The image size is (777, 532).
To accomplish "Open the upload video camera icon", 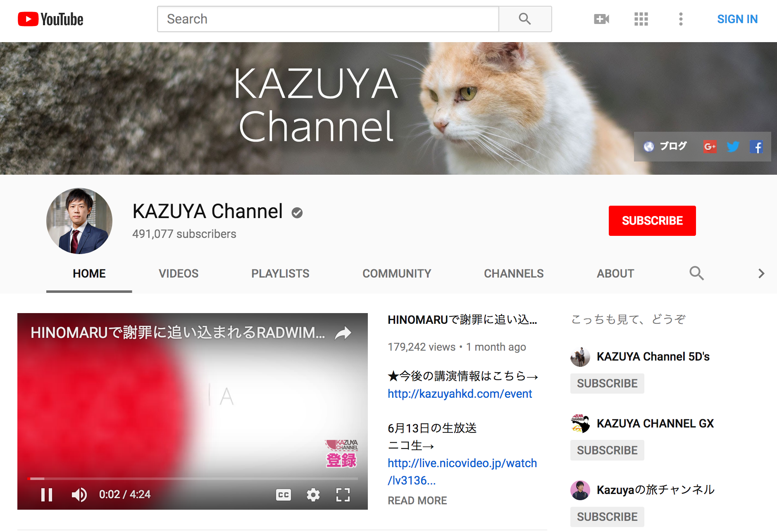I will click(x=601, y=19).
